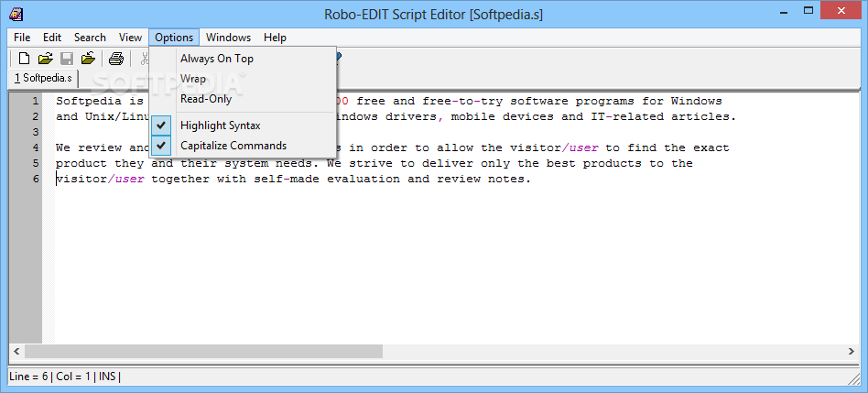Viewport: 868px width, 393px height.
Task: Click the window title bar text
Action: click(433, 15)
